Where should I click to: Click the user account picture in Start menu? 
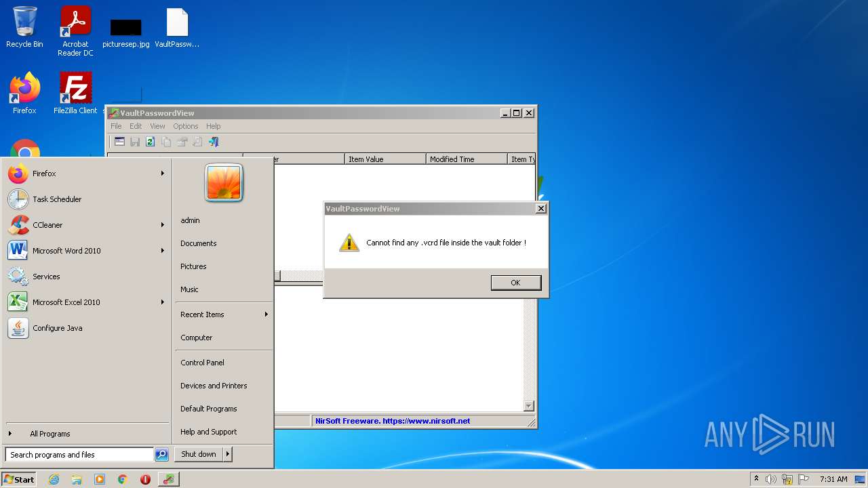pos(224,182)
